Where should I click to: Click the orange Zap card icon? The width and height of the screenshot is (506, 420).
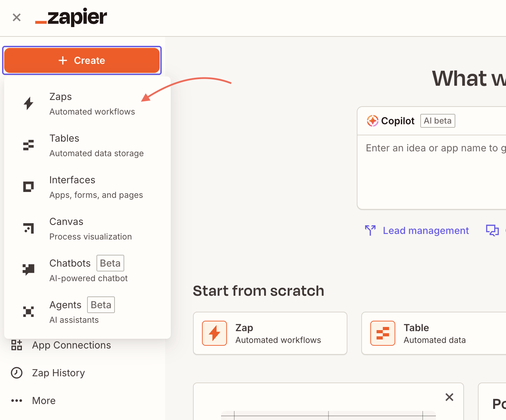click(x=214, y=333)
